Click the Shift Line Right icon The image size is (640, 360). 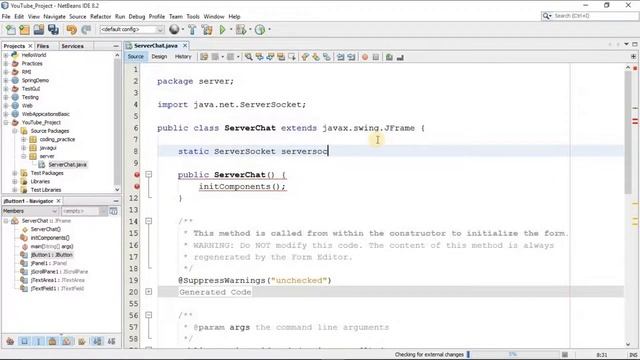pyautogui.click(x=351, y=57)
